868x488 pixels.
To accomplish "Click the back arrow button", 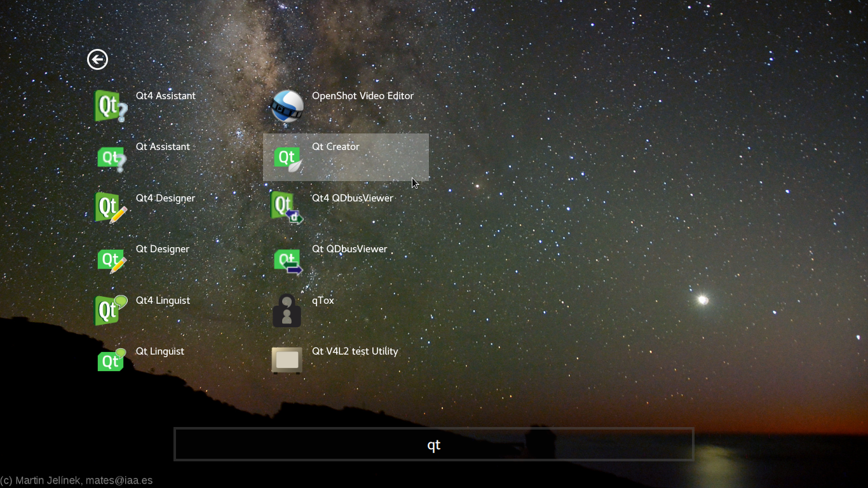I will click(97, 60).
